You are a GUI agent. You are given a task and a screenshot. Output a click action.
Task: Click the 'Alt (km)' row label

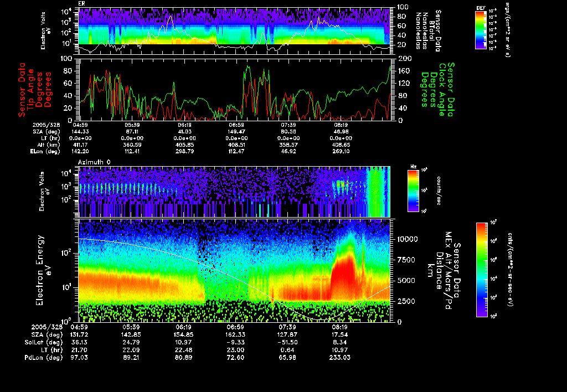tap(49, 145)
